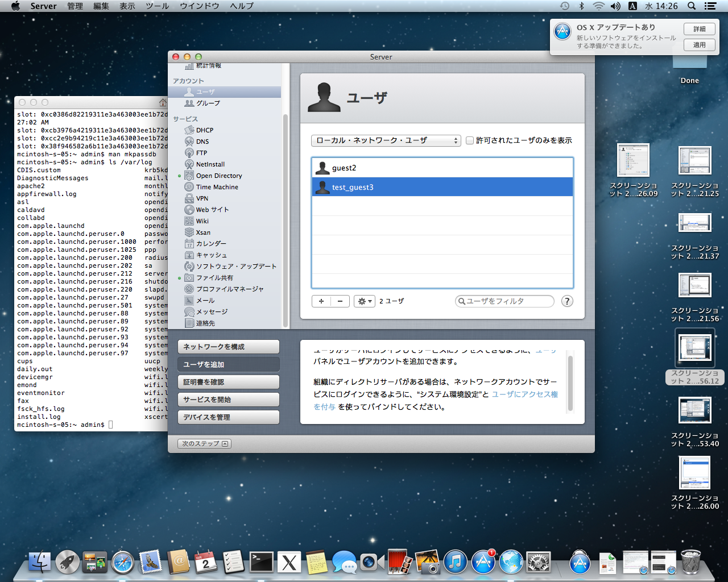Remove selected user with minus button
Viewport: 728px width, 582px height.
click(340, 301)
